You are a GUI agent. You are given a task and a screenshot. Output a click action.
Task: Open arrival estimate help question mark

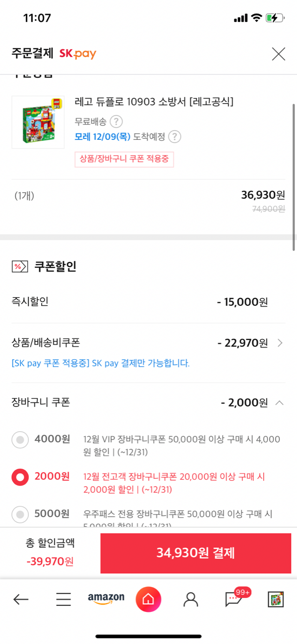click(174, 137)
